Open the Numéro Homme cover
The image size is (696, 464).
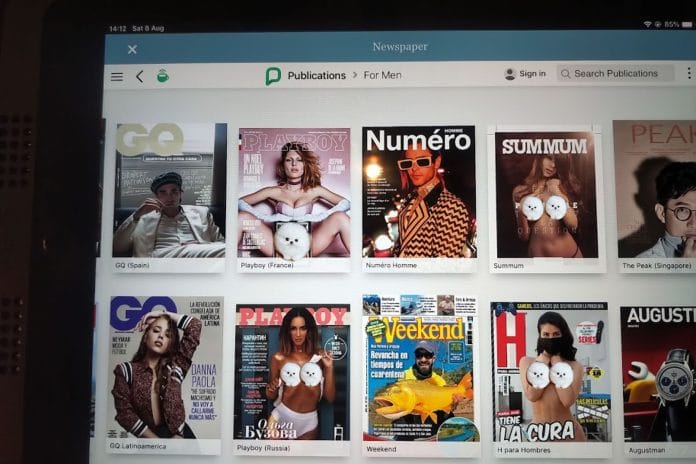pyautogui.click(x=419, y=192)
